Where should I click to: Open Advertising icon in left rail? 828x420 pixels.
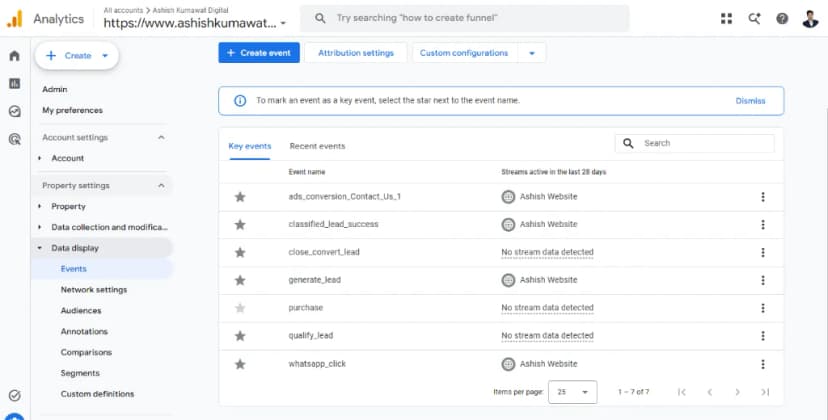pos(15,139)
